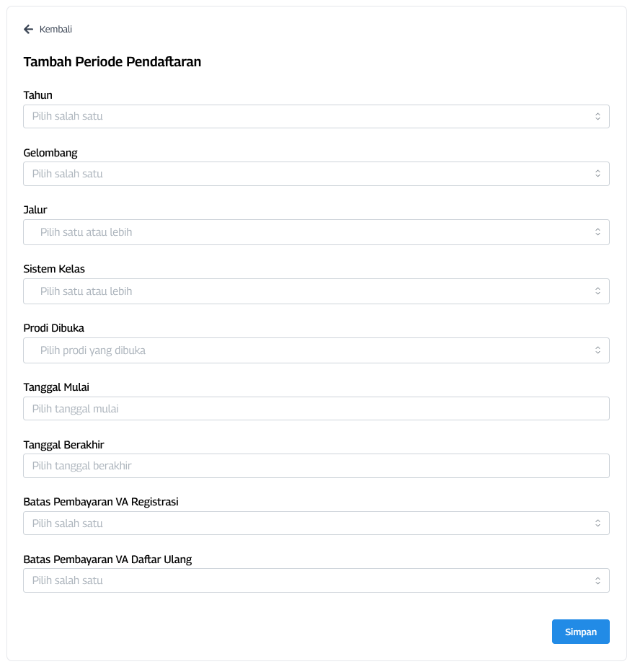The height and width of the screenshot is (672, 635).
Task: Select the Tanggal Berakhir date input
Action: pyautogui.click(x=316, y=466)
